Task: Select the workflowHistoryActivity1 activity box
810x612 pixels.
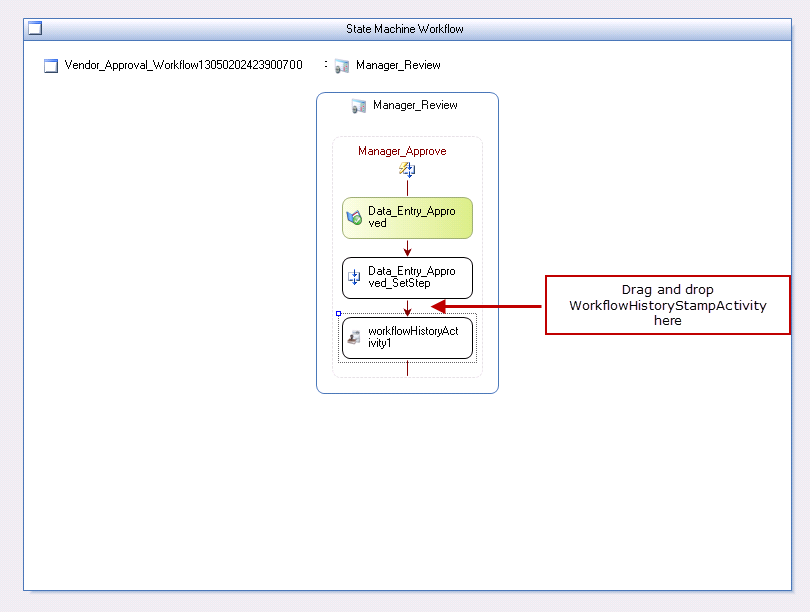Action: coord(407,338)
